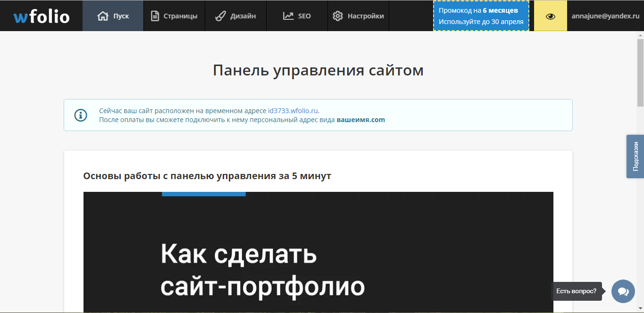Open the SEO tab
This screenshot has width=644, height=313.
coord(296,15)
